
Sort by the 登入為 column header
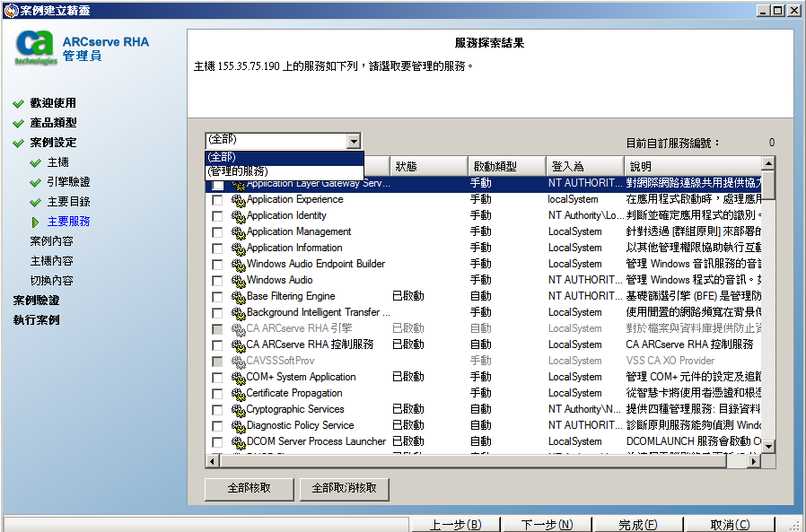[585, 167]
